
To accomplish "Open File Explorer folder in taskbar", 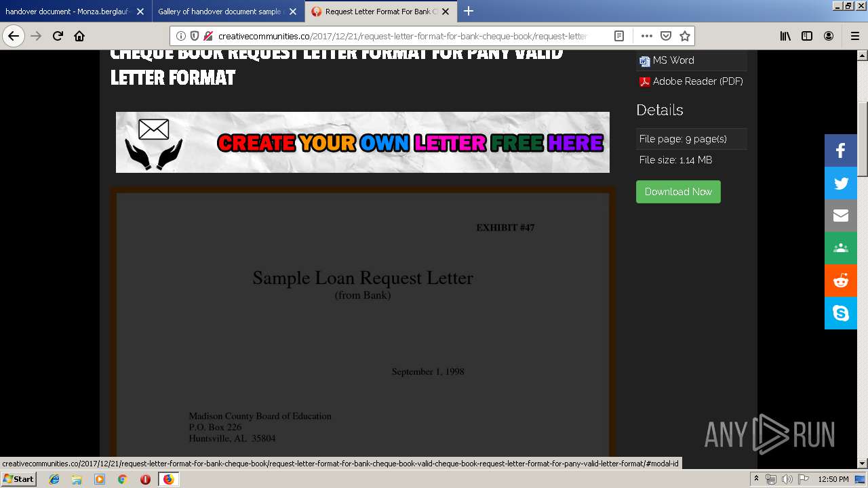I will (x=77, y=479).
